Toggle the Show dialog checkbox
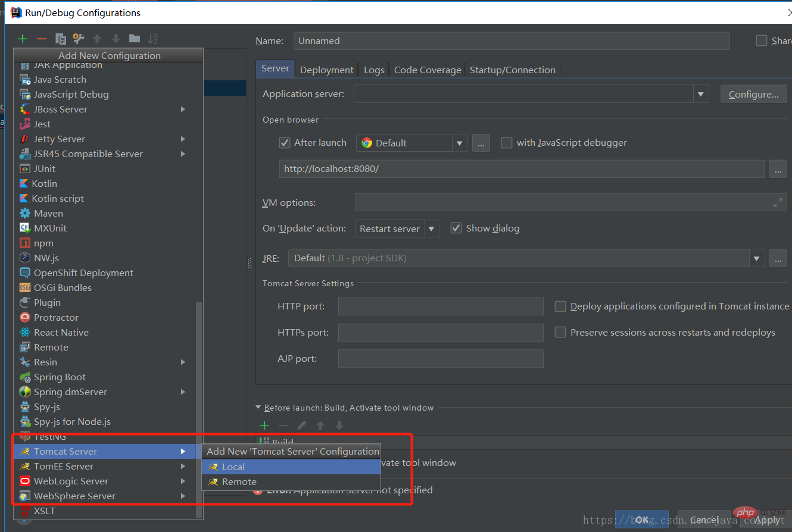Image resolution: width=792 pixels, height=532 pixels. tap(456, 228)
